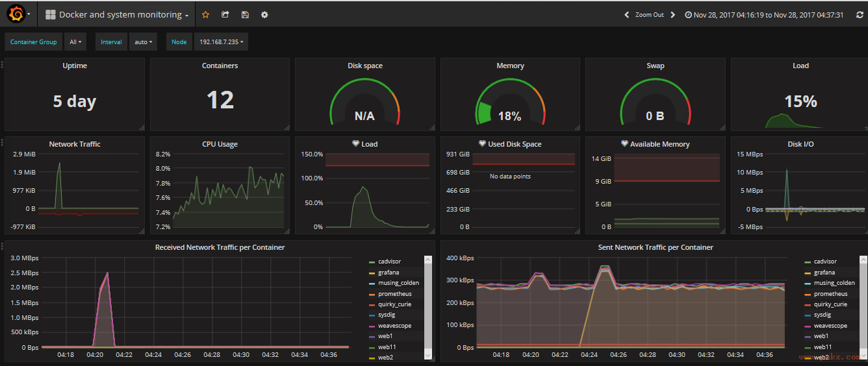Viewport: 868px width, 366px height.
Task: Click the alert heart icon on Load graph
Action: click(x=356, y=144)
